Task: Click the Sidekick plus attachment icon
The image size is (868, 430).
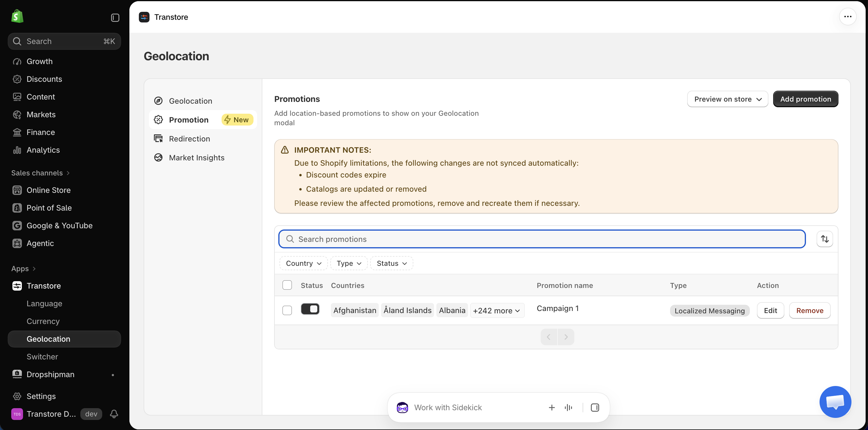Action: click(552, 408)
